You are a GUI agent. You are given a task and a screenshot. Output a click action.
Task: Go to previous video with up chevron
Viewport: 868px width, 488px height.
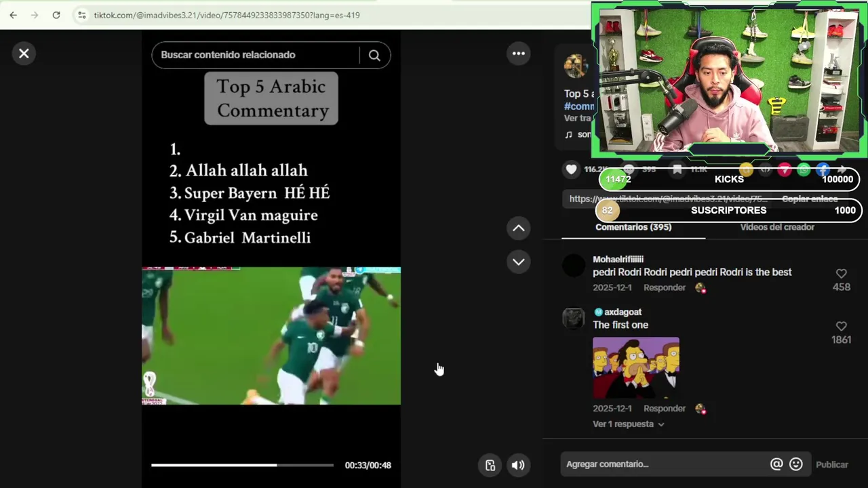(x=519, y=228)
